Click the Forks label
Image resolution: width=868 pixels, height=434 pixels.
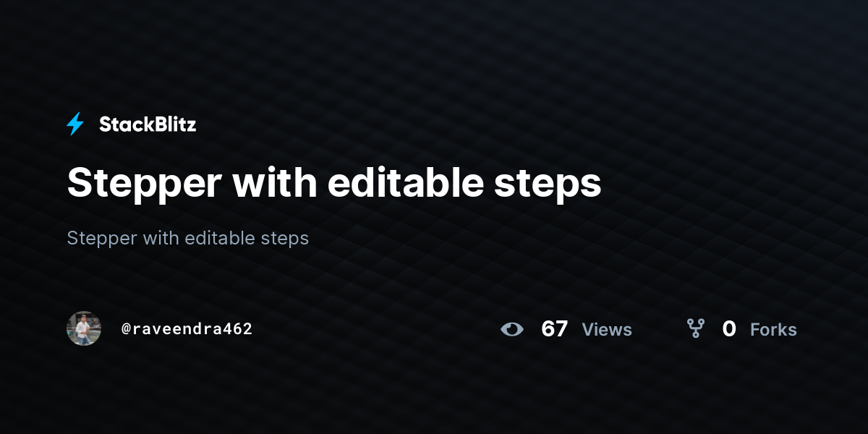(x=773, y=330)
